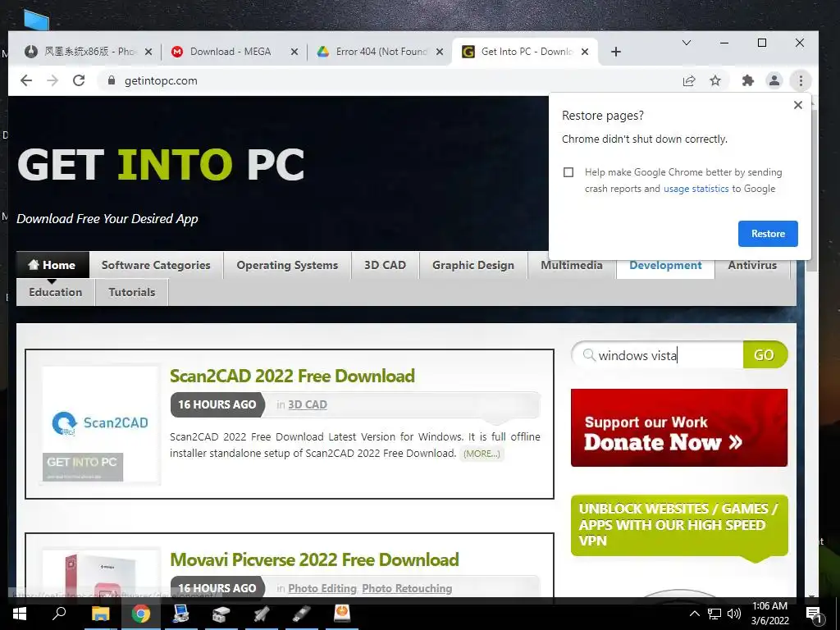Open the Home menu item
The width and height of the screenshot is (840, 630).
(52, 265)
